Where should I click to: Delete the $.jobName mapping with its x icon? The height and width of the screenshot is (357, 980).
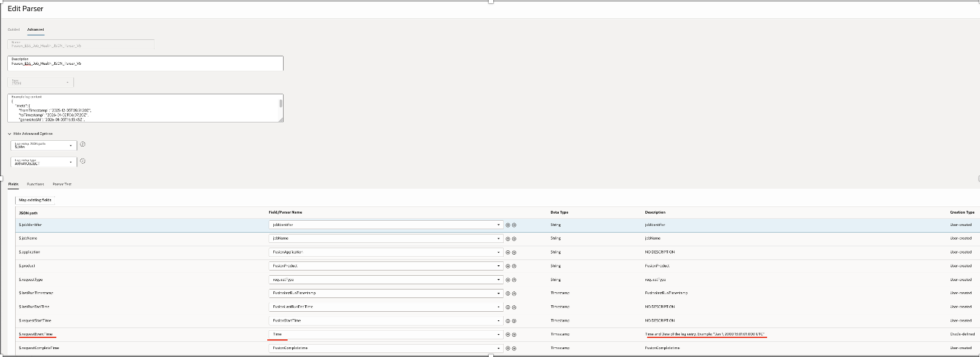click(514, 238)
